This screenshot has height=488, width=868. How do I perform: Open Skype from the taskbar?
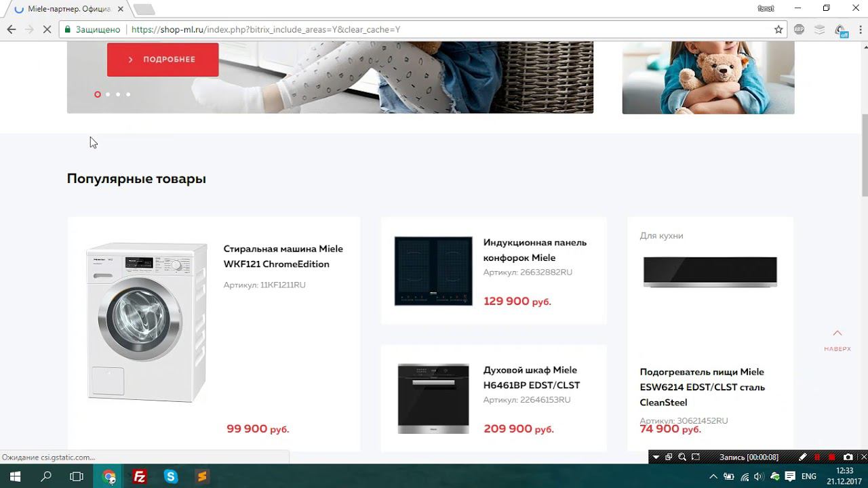pyautogui.click(x=171, y=476)
